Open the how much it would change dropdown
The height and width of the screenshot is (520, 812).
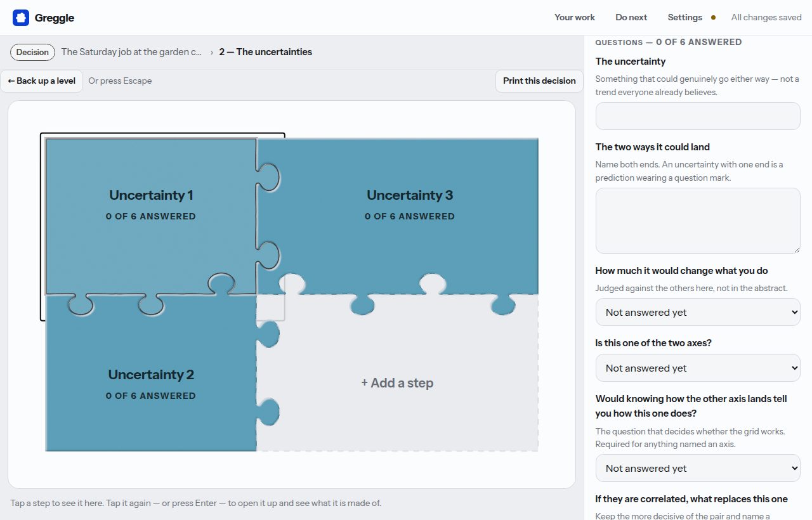[x=698, y=312]
